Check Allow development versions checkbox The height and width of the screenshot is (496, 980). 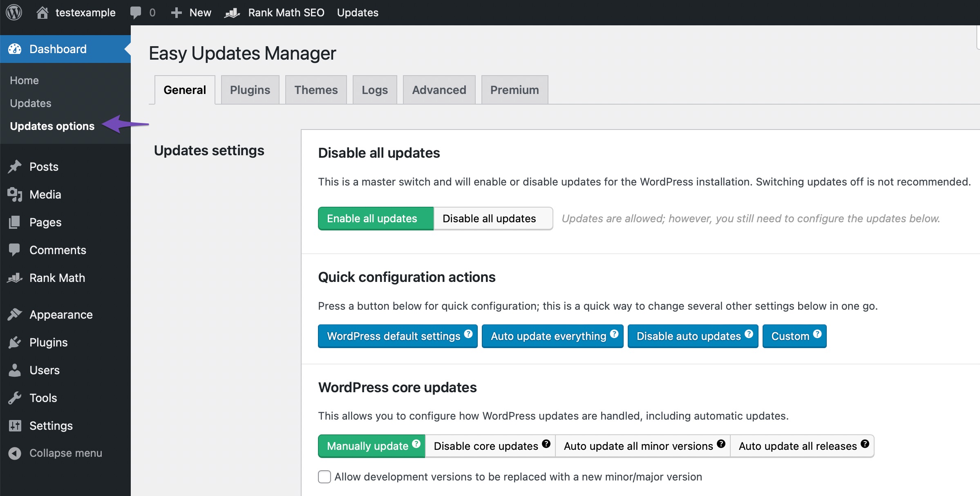324,477
